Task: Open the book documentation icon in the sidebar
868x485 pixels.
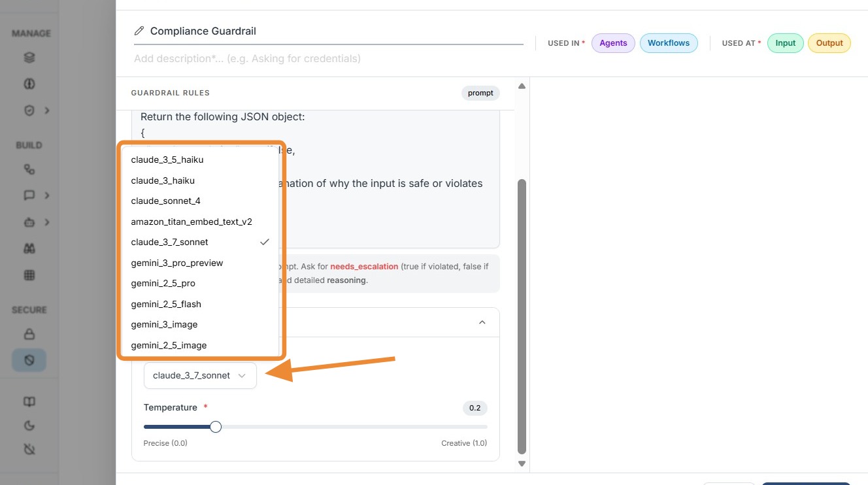Action: coord(29,402)
